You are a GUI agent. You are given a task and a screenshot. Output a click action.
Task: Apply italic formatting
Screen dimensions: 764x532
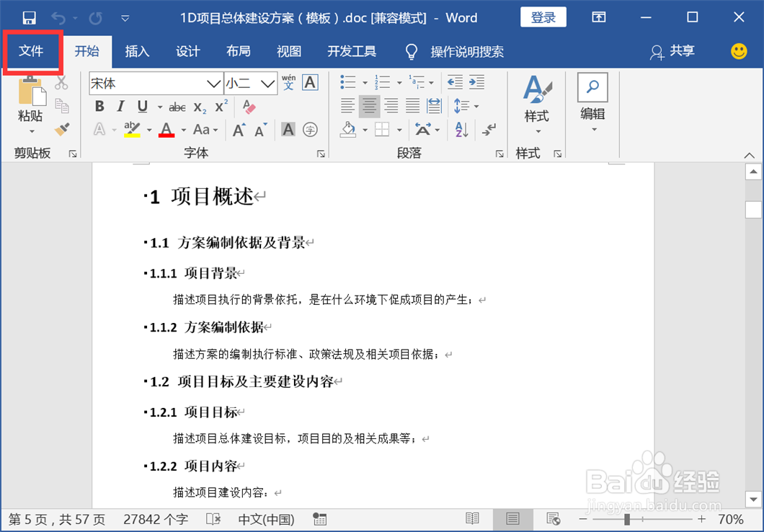click(x=120, y=106)
